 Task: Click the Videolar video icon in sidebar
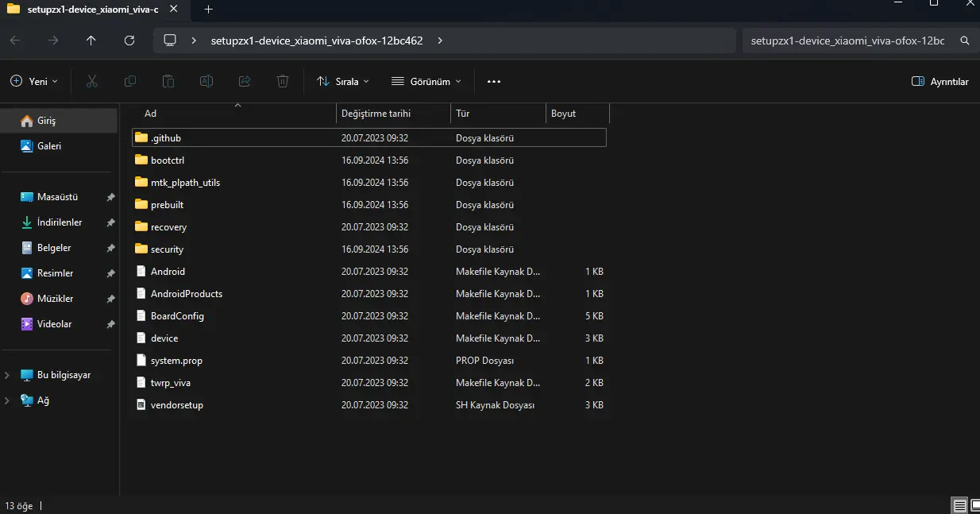point(27,324)
